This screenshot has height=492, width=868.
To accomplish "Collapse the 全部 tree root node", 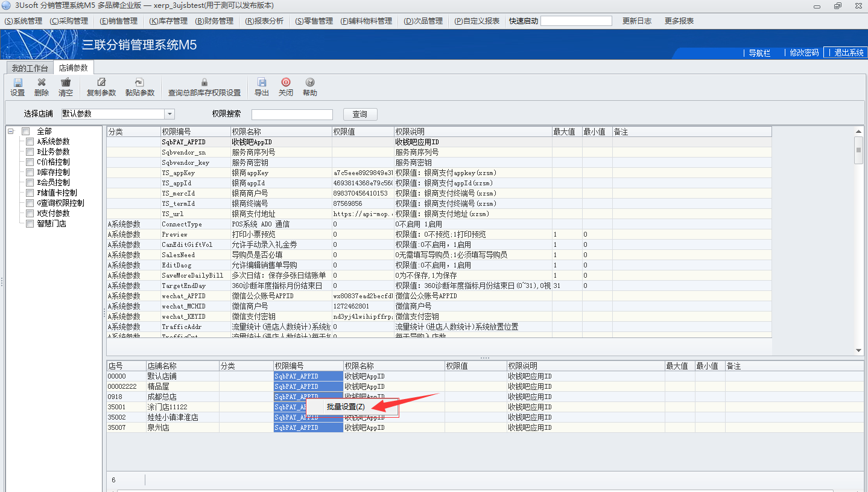I will click(x=11, y=131).
